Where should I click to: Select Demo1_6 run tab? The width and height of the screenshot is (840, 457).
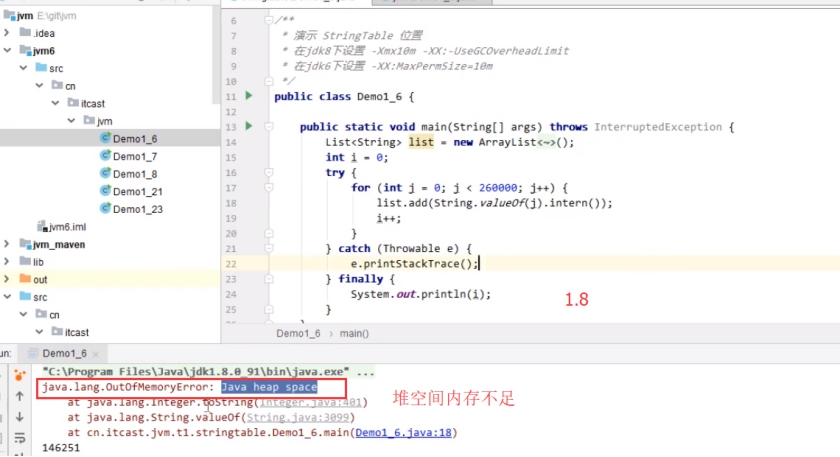64,354
